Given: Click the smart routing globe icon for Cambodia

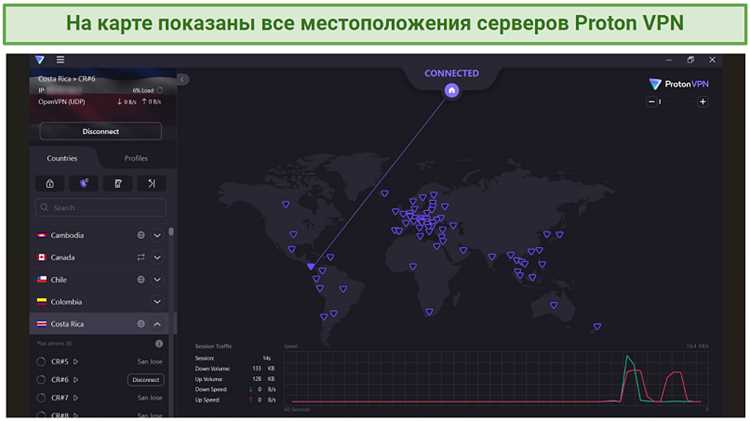Looking at the screenshot, I should (141, 235).
